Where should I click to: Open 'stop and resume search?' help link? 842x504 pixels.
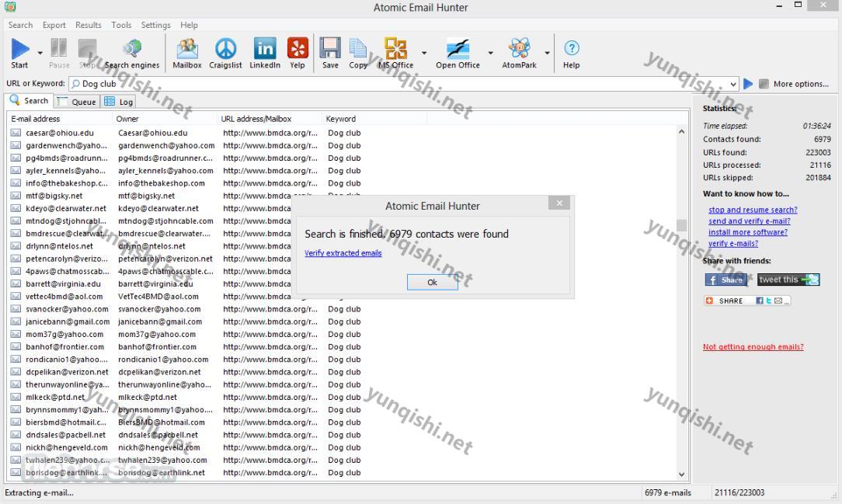753,210
